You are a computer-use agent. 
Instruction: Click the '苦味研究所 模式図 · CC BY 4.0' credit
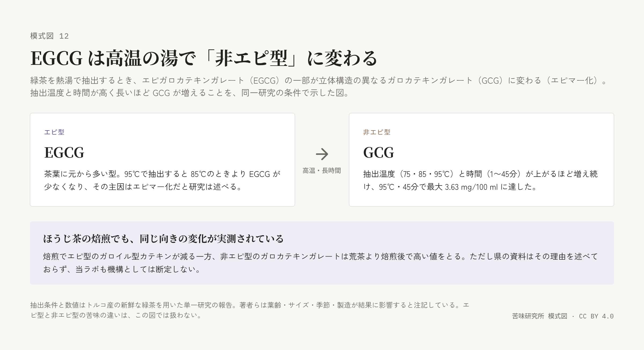tap(563, 316)
